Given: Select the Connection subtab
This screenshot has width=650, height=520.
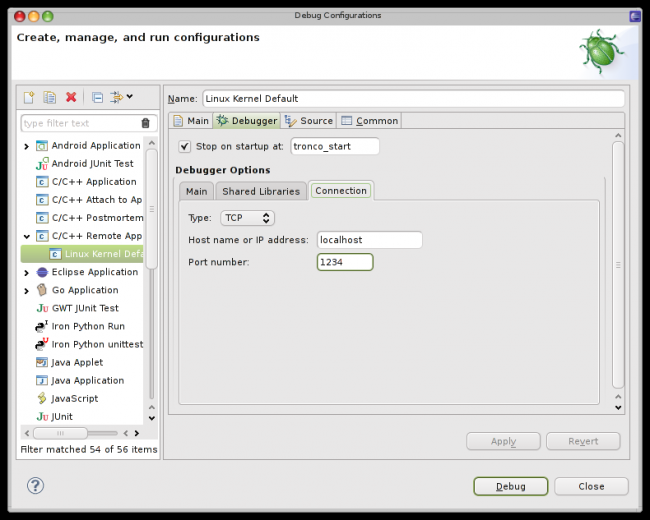Looking at the screenshot, I should [x=341, y=191].
